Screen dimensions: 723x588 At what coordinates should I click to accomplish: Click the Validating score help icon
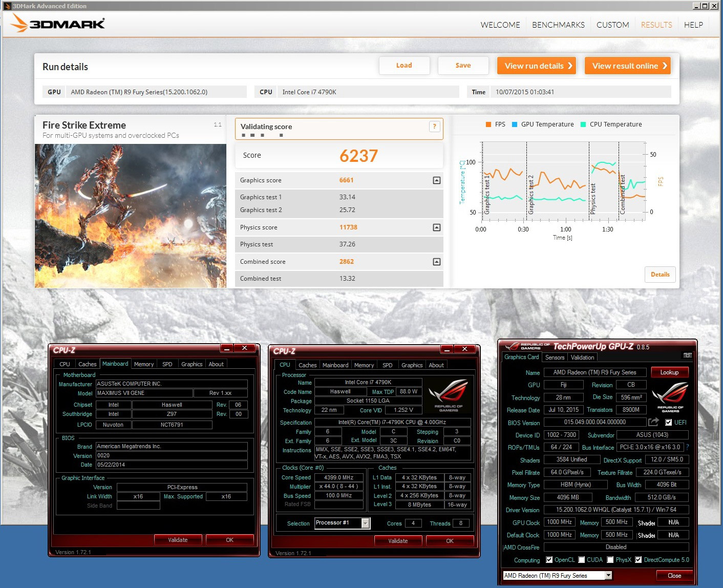pos(434,127)
